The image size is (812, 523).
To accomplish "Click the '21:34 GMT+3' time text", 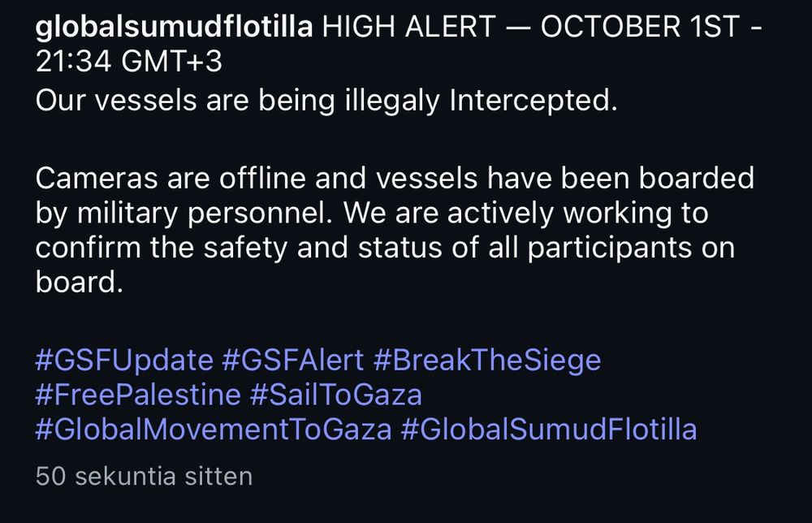I will click(x=128, y=63).
